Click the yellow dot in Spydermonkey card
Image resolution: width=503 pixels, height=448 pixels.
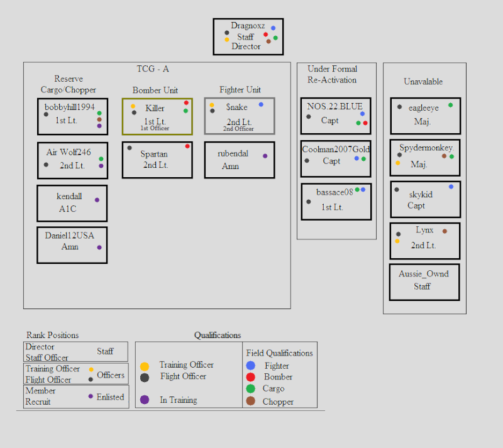pos(398,163)
